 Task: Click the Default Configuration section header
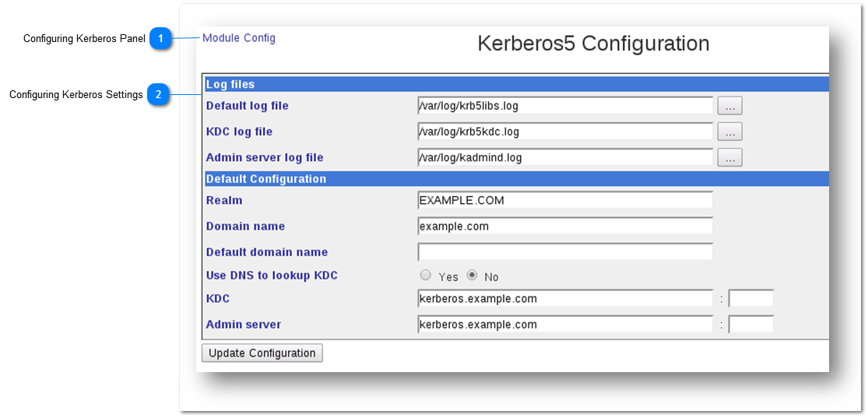coord(516,179)
